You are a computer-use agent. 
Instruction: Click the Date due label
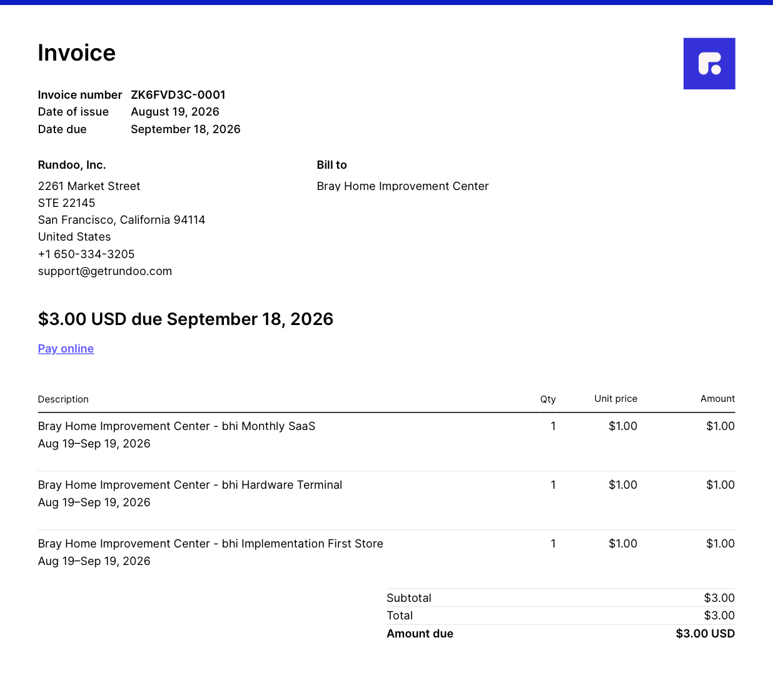[x=63, y=129]
